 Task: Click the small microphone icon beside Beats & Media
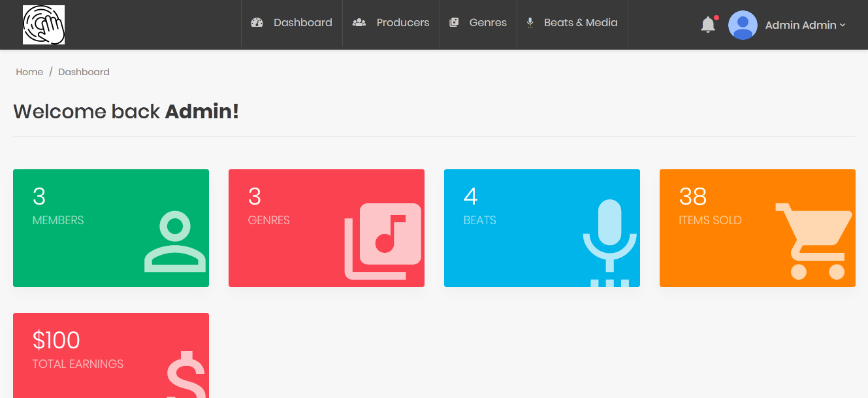coord(530,23)
